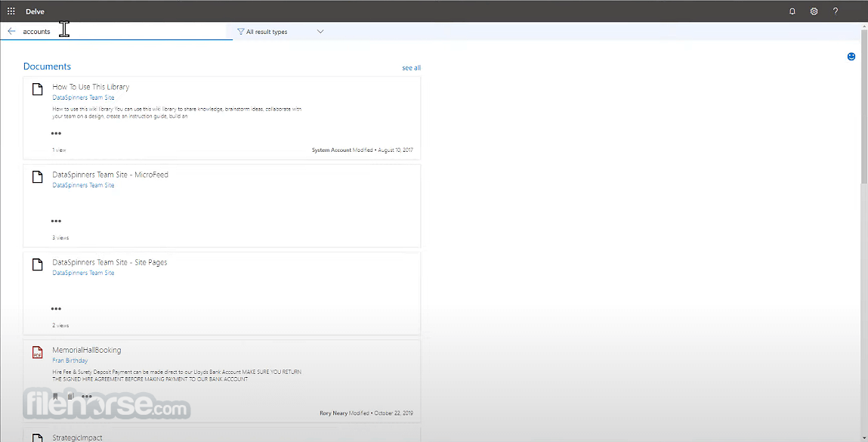Image resolution: width=868 pixels, height=442 pixels.
Task: Open notifications bell in top bar
Action: pyautogui.click(x=792, y=11)
